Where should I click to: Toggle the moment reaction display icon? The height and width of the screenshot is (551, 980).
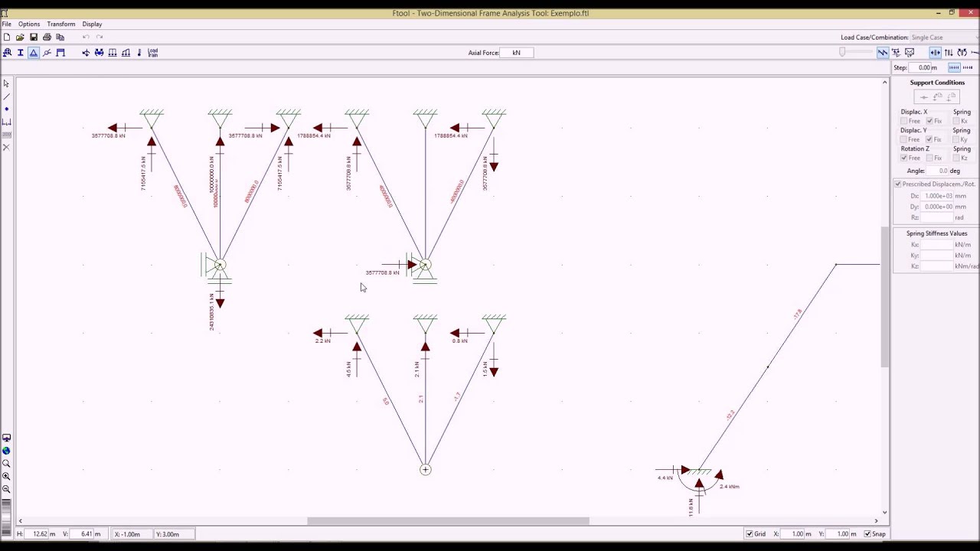click(x=962, y=52)
